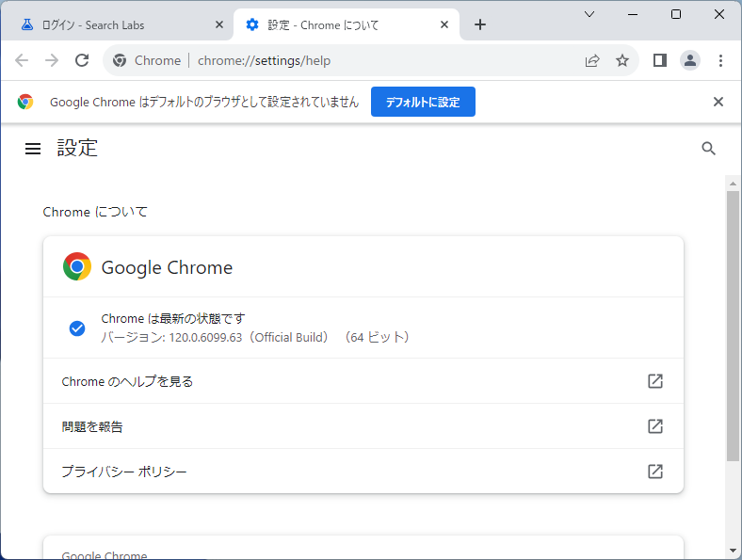Click the Google Chrome card title text

tap(167, 267)
